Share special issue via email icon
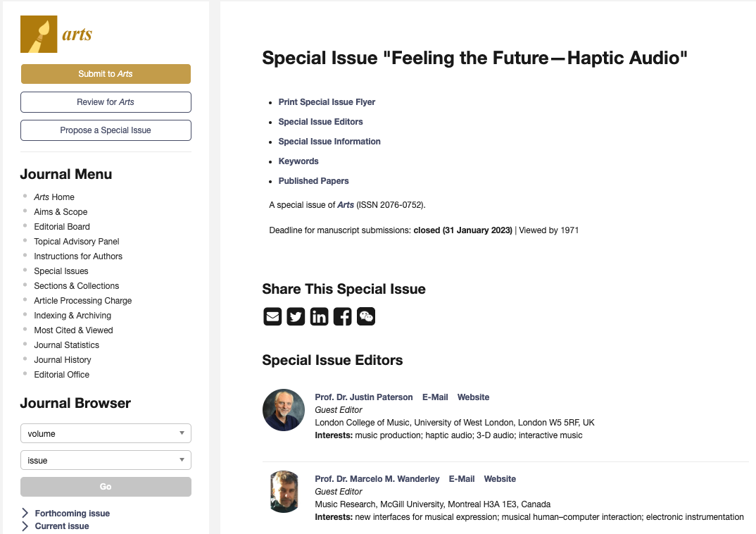756x534 pixels. pyautogui.click(x=272, y=316)
